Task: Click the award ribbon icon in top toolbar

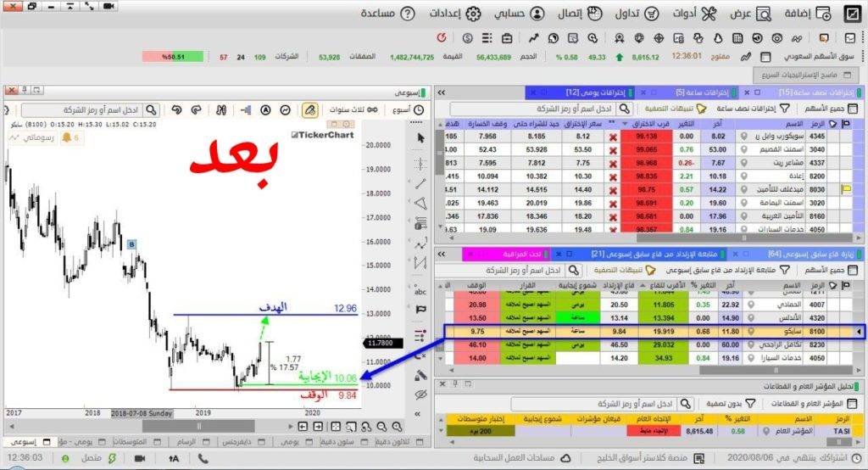Action: point(620,37)
